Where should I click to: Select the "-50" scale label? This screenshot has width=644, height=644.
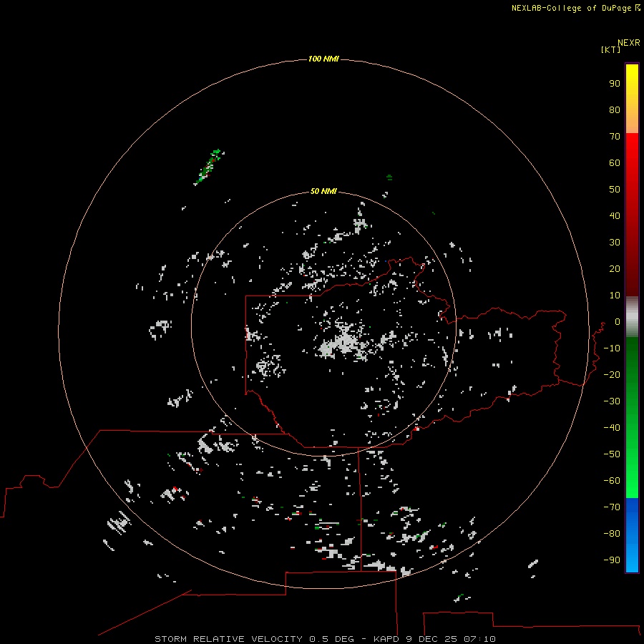(x=612, y=454)
